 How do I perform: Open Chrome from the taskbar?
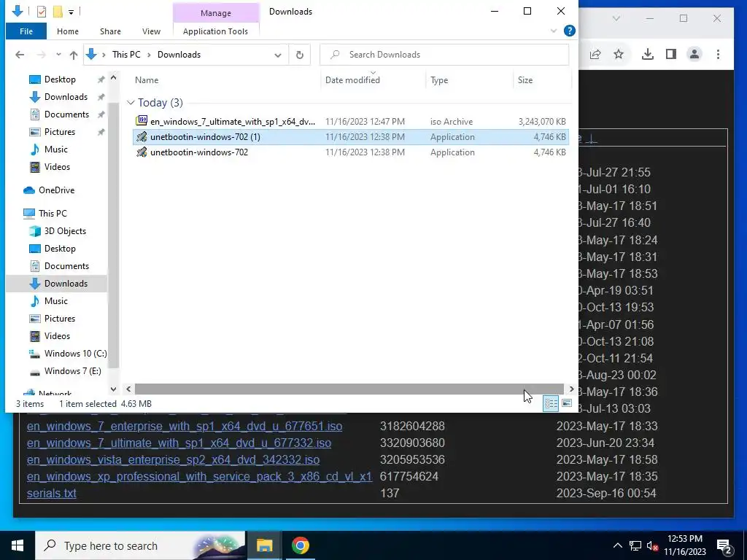coord(300,545)
